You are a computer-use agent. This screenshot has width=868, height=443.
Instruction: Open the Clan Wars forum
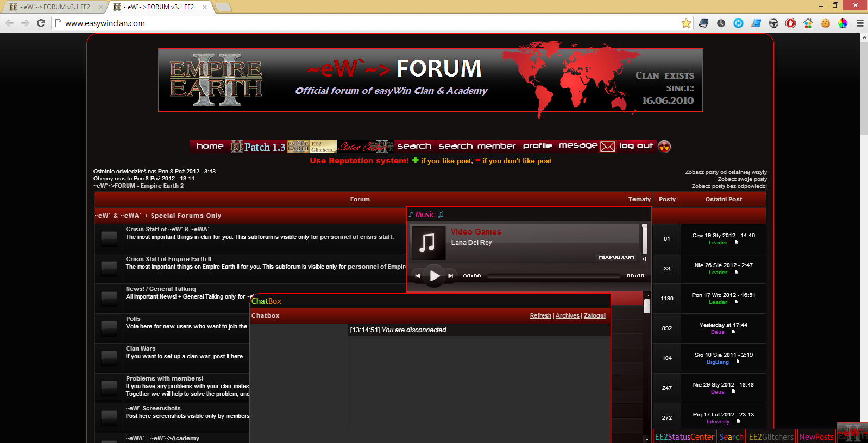pyautogui.click(x=141, y=349)
